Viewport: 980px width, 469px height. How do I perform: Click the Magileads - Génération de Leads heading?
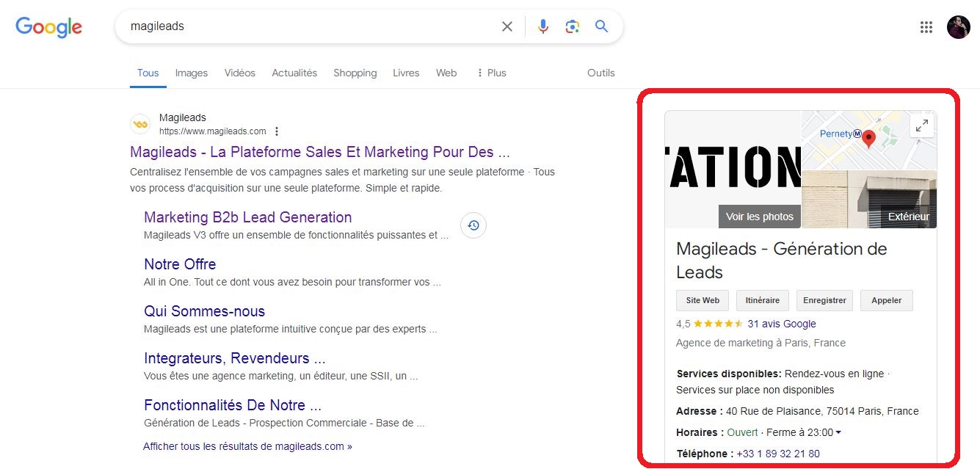pyautogui.click(x=782, y=261)
